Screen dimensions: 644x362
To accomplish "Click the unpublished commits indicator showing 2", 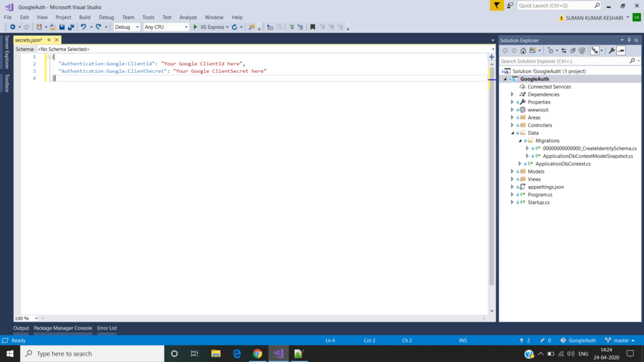I will tap(525, 340).
